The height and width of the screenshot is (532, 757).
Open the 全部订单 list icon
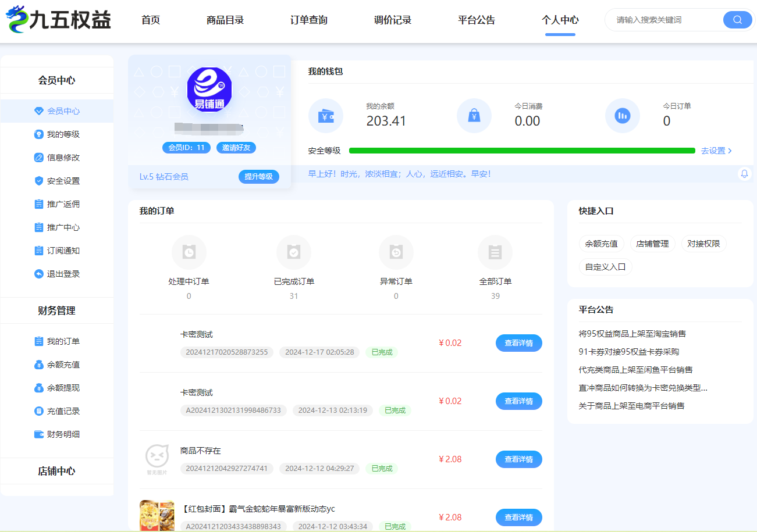[x=495, y=252]
